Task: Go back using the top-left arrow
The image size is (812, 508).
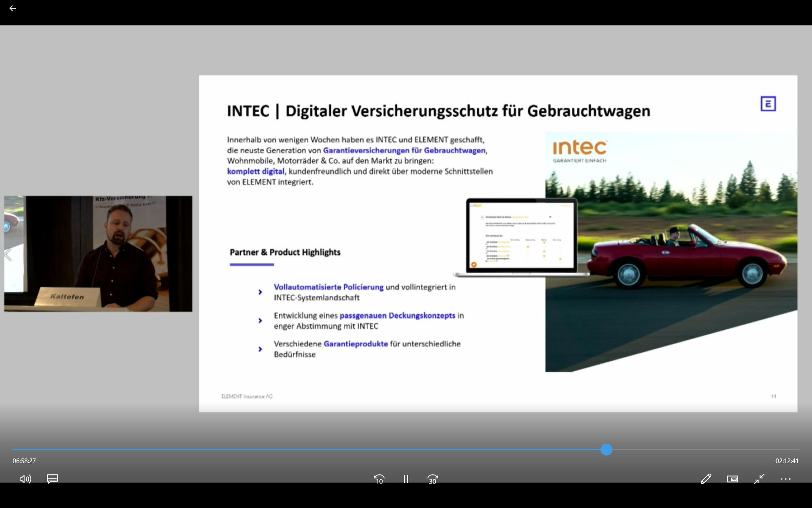Action: point(13,8)
